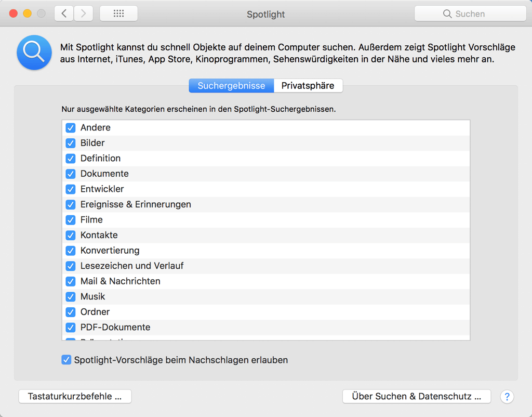532x417 pixels.
Task: Toggle Ereignisse & Erinnerungen checkbox
Action: 71,204
